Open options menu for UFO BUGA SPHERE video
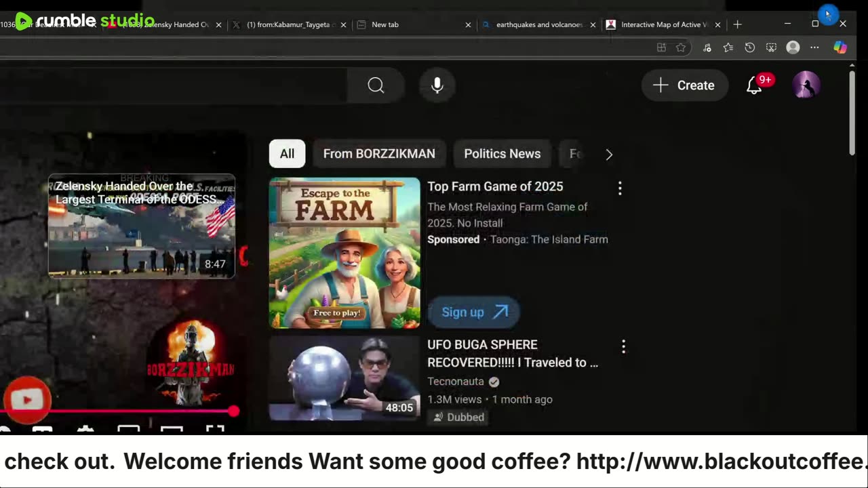Image resolution: width=868 pixels, height=488 pixels. [x=623, y=347]
